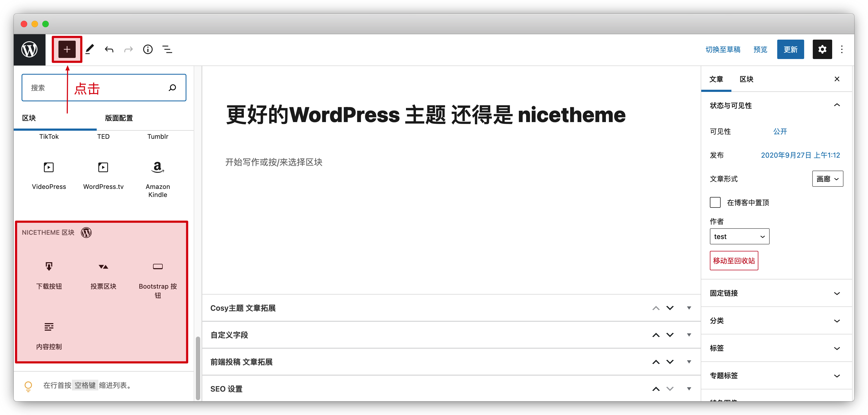This screenshot has width=868, height=415.
Task: Insert the 下载按钮 download button block
Action: [49, 275]
